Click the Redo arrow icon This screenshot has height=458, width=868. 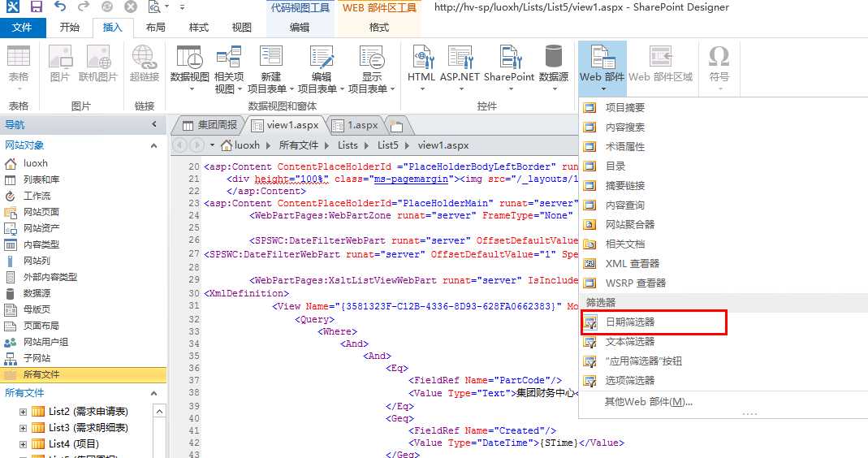(83, 7)
